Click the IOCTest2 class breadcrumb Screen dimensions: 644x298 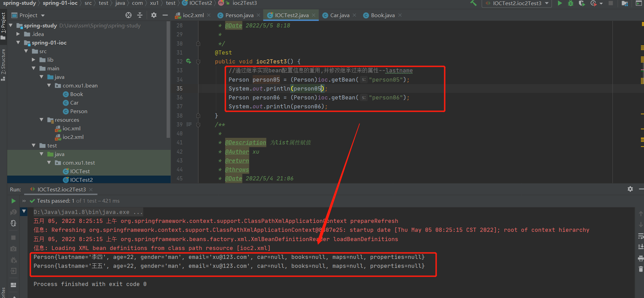pos(201,3)
